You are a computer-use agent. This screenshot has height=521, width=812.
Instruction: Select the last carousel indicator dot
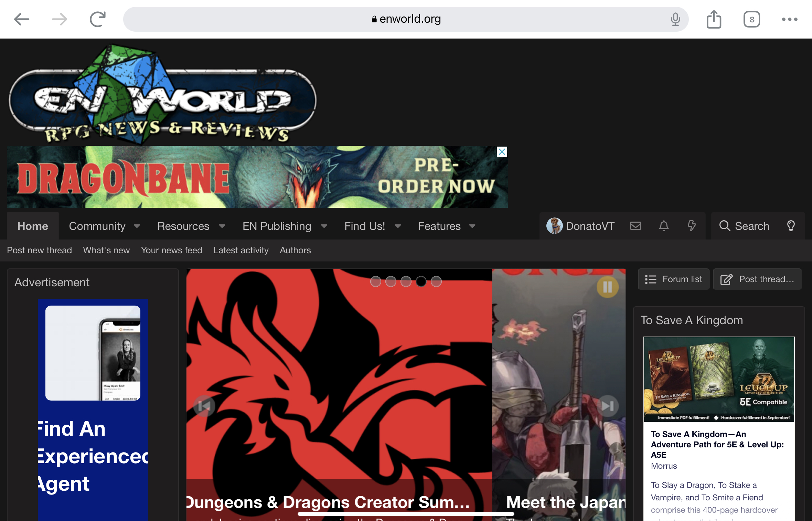coord(436,281)
